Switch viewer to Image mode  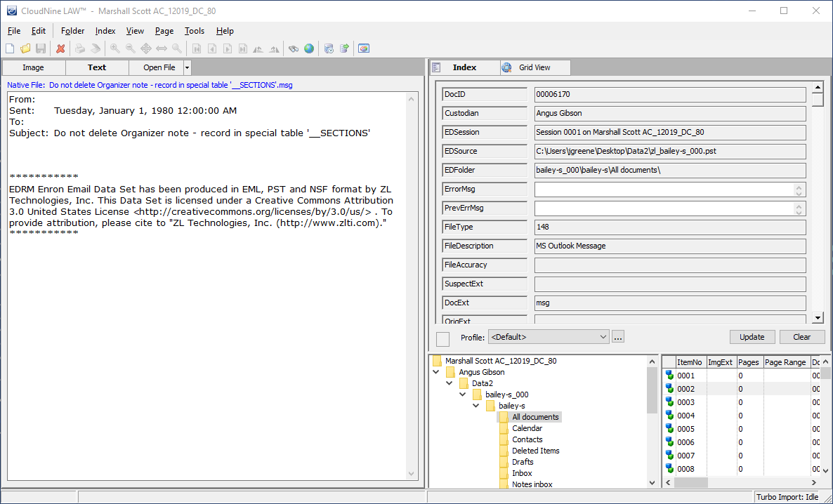[33, 67]
